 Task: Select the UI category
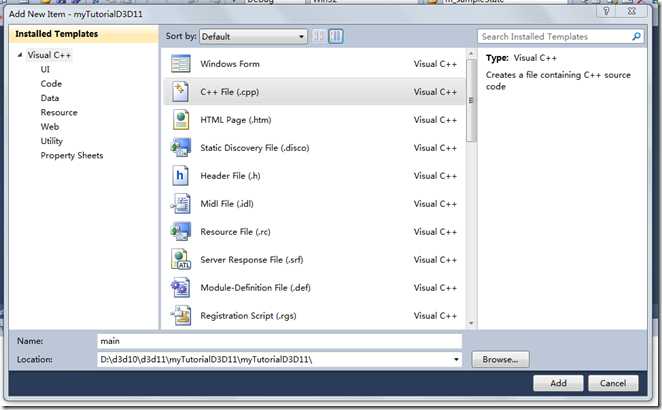click(x=45, y=69)
